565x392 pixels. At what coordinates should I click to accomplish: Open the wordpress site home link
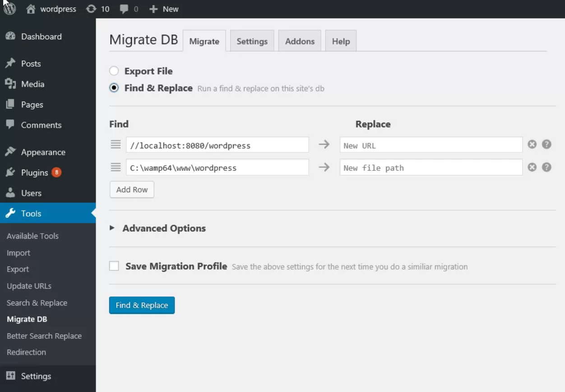(x=51, y=9)
